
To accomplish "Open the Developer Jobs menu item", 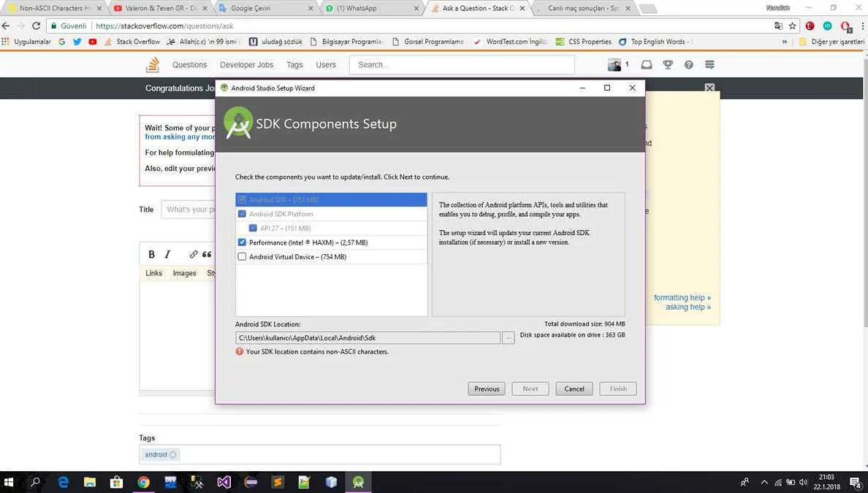I will pos(246,65).
